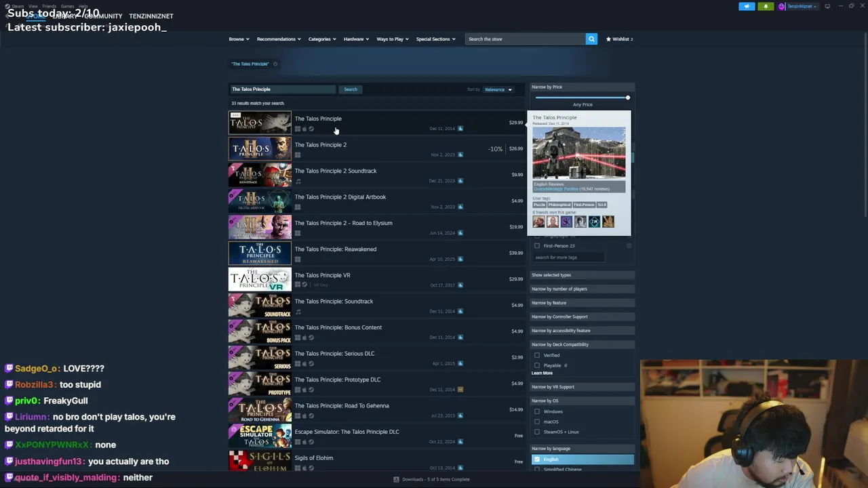Click music note icon under Talos Principle 2 Soundtrack

pos(298,181)
